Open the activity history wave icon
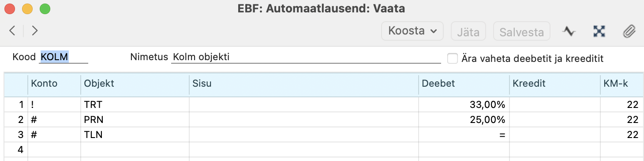644x161 pixels. pyautogui.click(x=569, y=31)
